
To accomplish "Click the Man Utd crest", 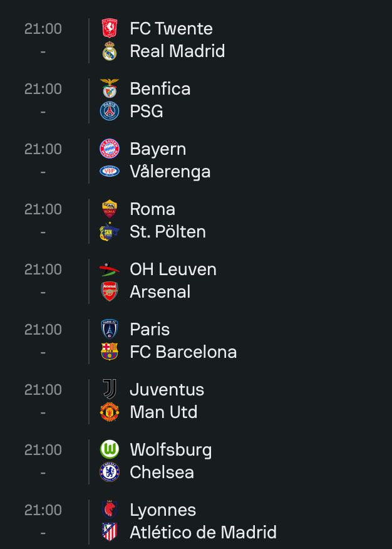I will pos(110,412).
